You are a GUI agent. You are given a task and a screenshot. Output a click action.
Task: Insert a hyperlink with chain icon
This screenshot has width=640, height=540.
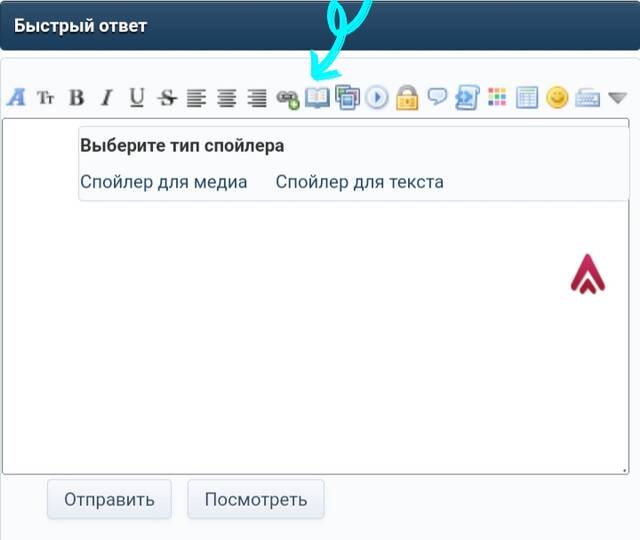288,99
